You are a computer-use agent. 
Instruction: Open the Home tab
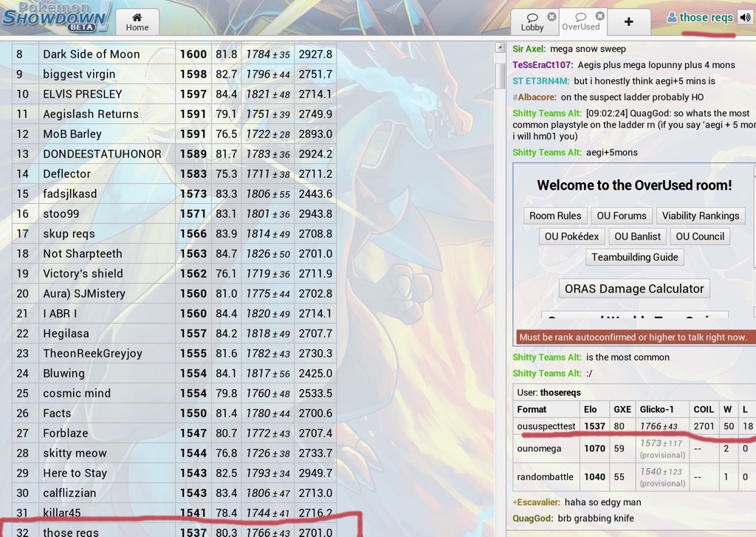pos(137,22)
